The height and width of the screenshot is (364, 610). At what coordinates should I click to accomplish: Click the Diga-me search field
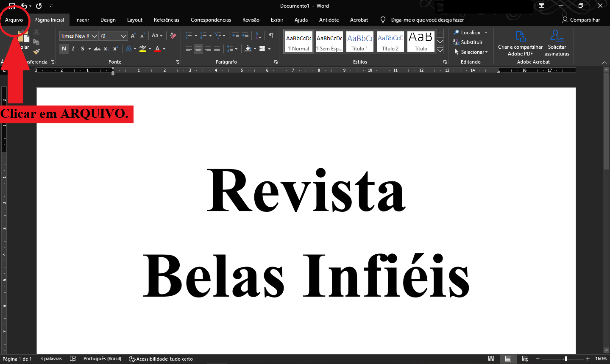pos(427,20)
